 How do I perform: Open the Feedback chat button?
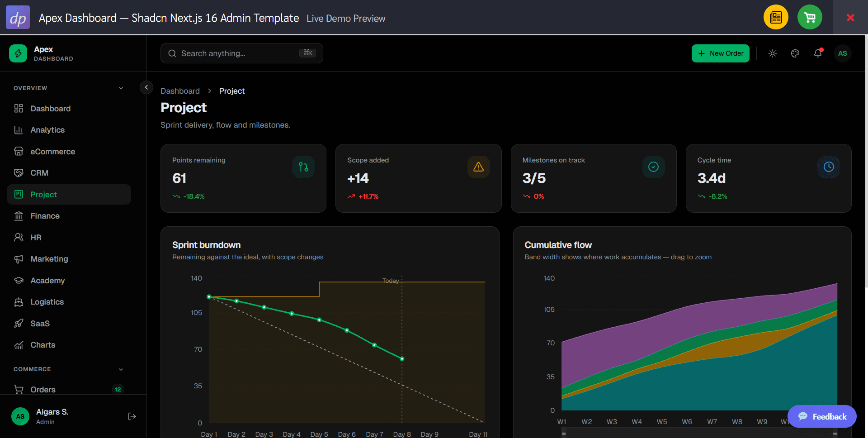pyautogui.click(x=822, y=416)
